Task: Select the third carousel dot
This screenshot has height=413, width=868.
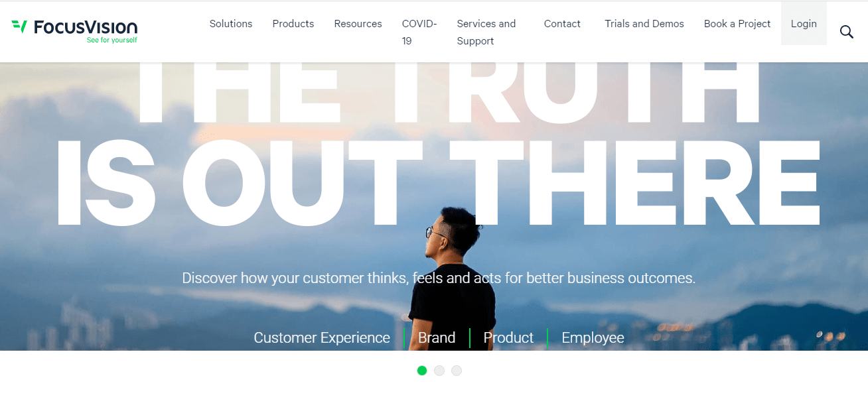Action: 457,371
